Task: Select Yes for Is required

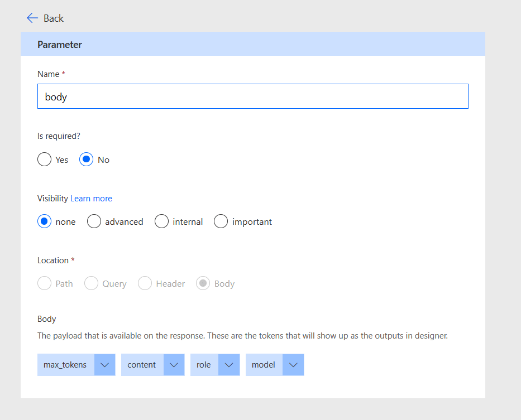Action: coord(45,160)
